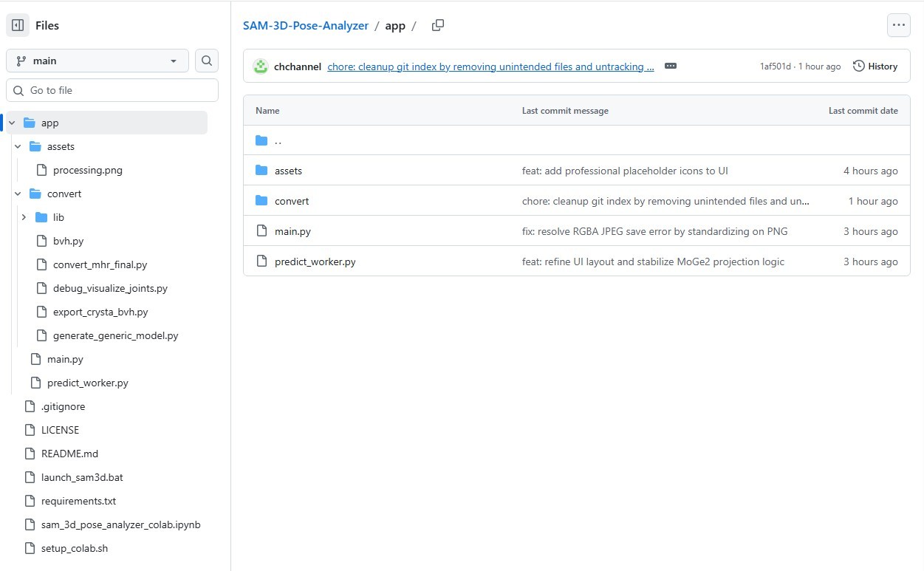Click Name column header
Screen dimensions: 924x571
coord(267,111)
